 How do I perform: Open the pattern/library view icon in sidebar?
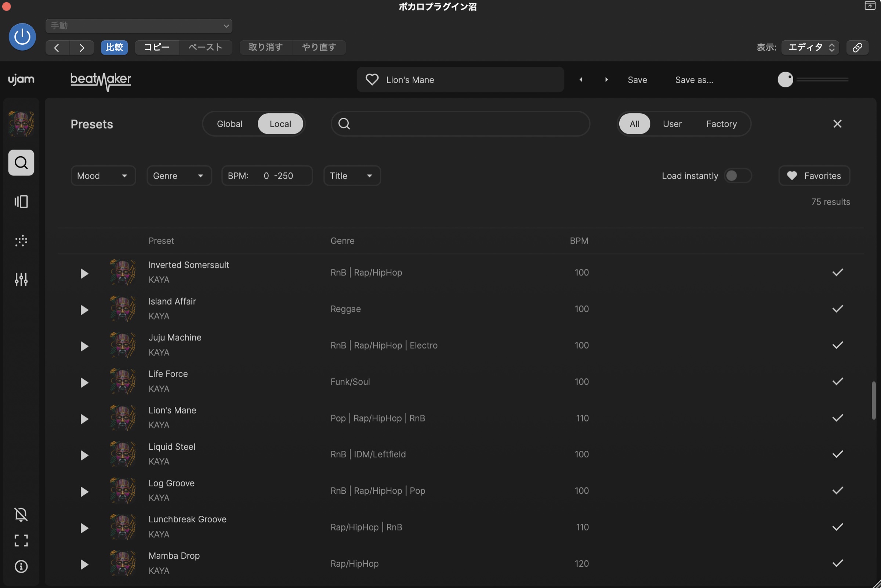click(x=21, y=202)
